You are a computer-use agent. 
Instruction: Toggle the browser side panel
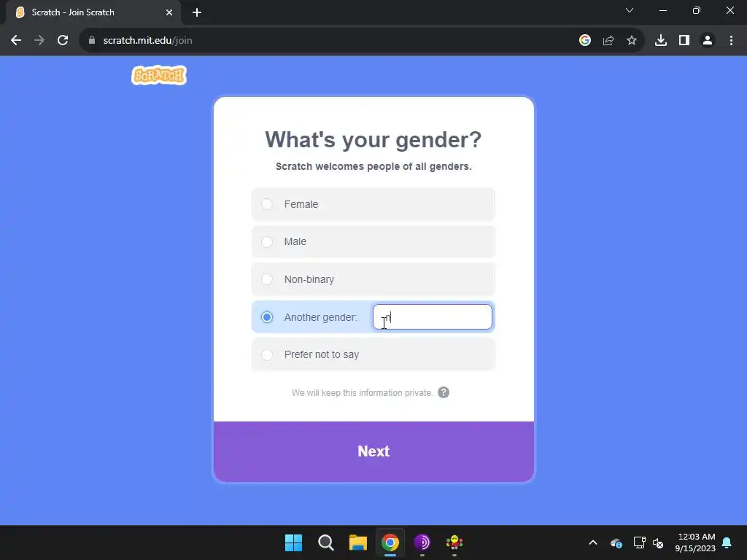[x=684, y=41]
